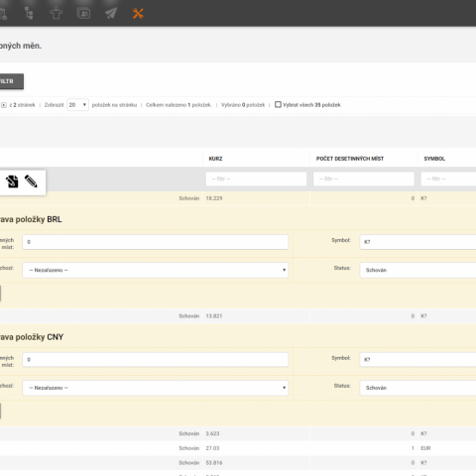The width and height of the screenshot is (476, 476).
Task: Click decimal places input in BRL form
Action: [156, 242]
